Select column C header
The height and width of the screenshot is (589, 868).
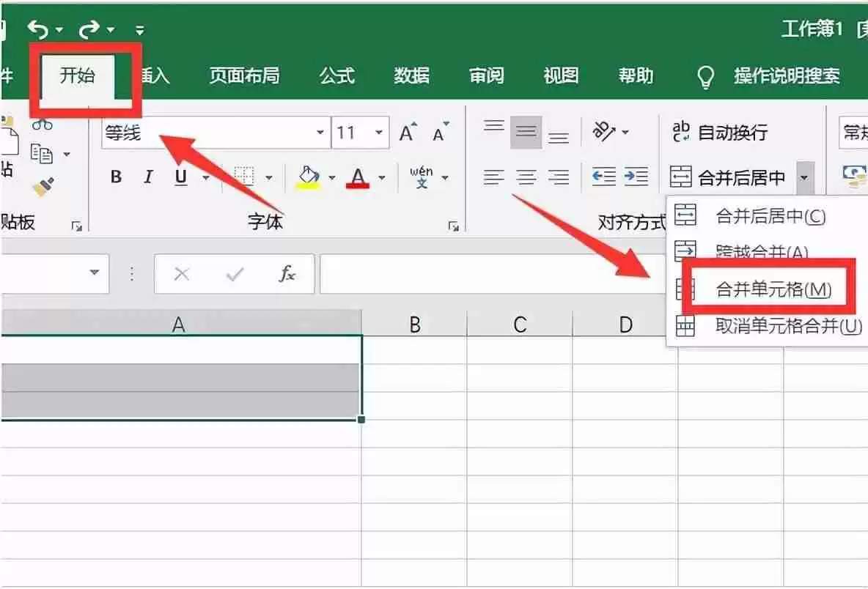pos(519,324)
